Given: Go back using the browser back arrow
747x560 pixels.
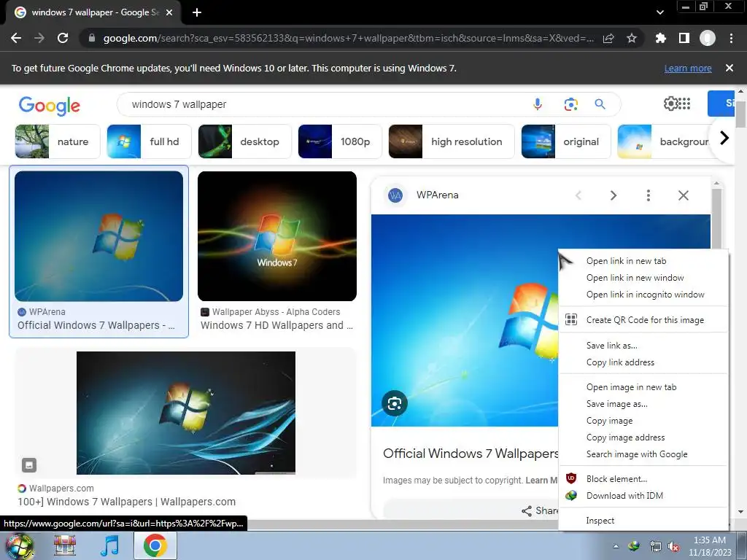Looking at the screenshot, I should [x=16, y=38].
